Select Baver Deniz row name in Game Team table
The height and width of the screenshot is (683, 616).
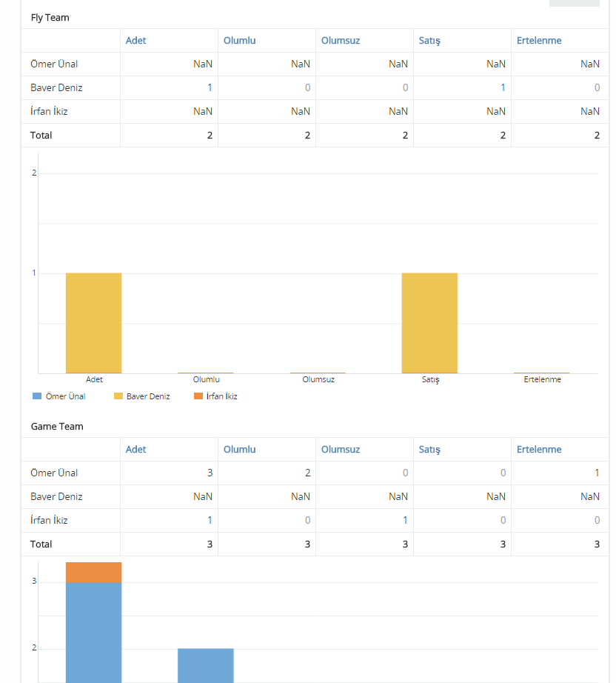[56, 496]
